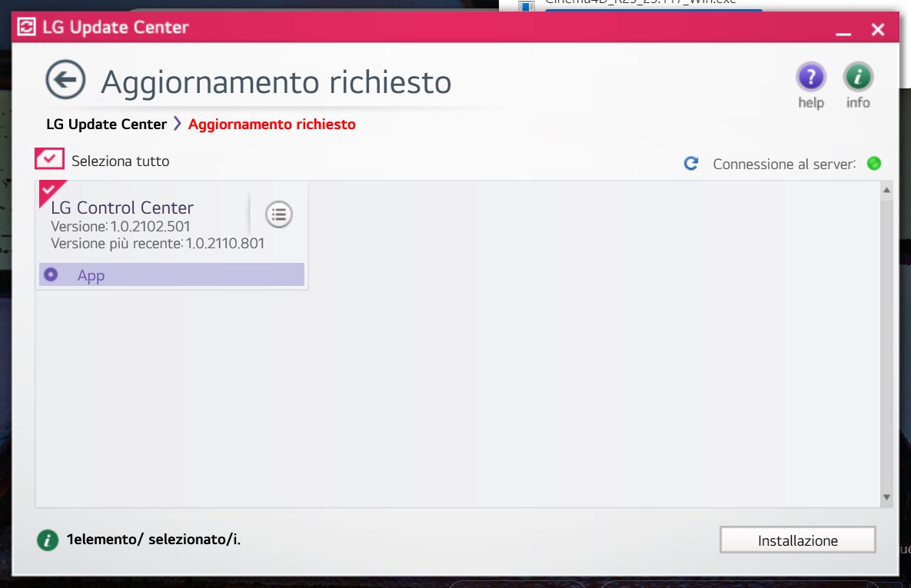Click Connessione al server label

pos(784,164)
